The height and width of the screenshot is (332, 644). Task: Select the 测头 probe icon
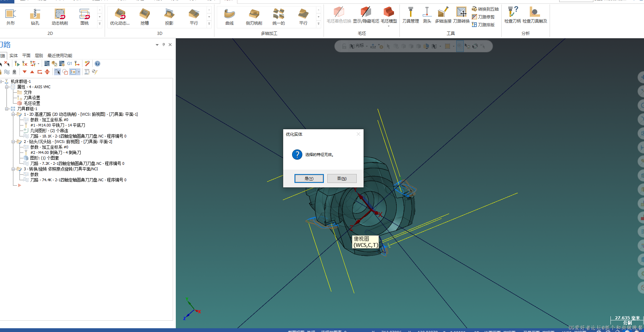[427, 15]
